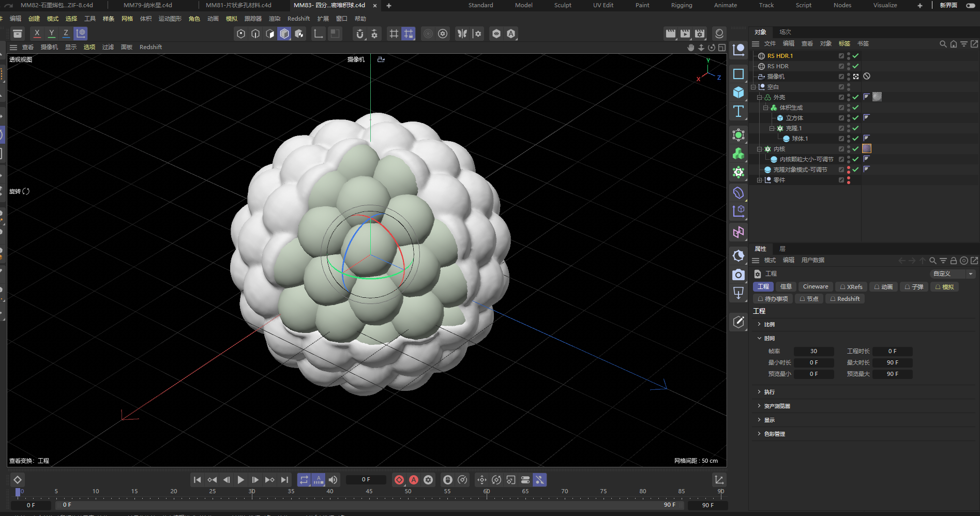980x516 pixels.
Task: Click record active objects red keyframe button
Action: pyautogui.click(x=399, y=480)
